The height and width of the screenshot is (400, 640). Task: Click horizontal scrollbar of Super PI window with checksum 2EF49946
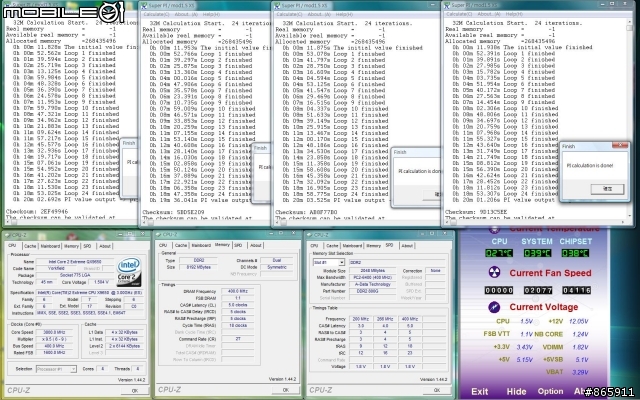click(x=71, y=223)
